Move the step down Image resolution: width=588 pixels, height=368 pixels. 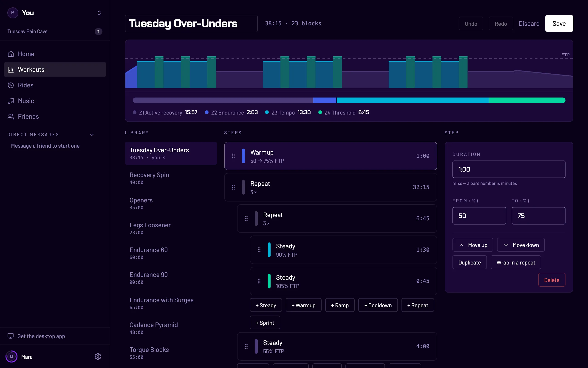pyautogui.click(x=521, y=245)
